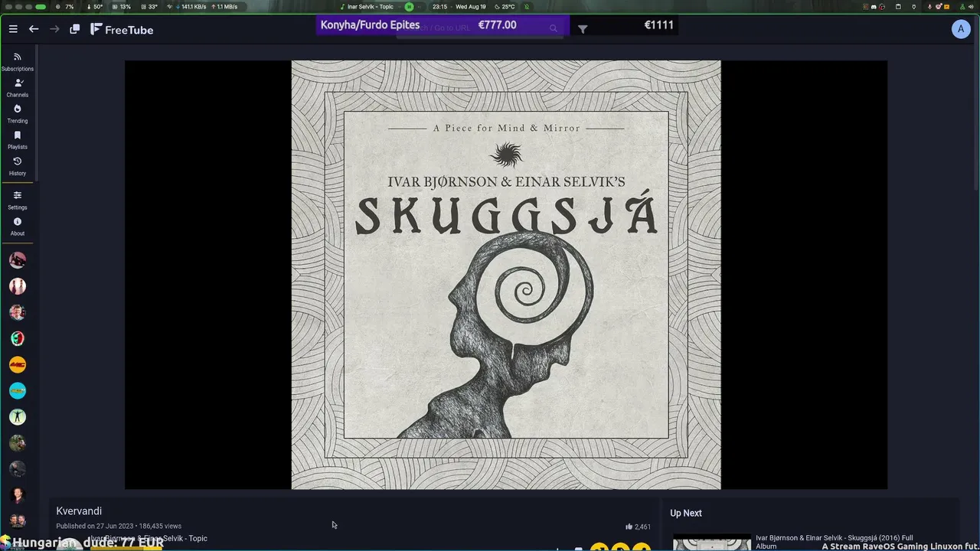Click the Up Next heading

686,514
